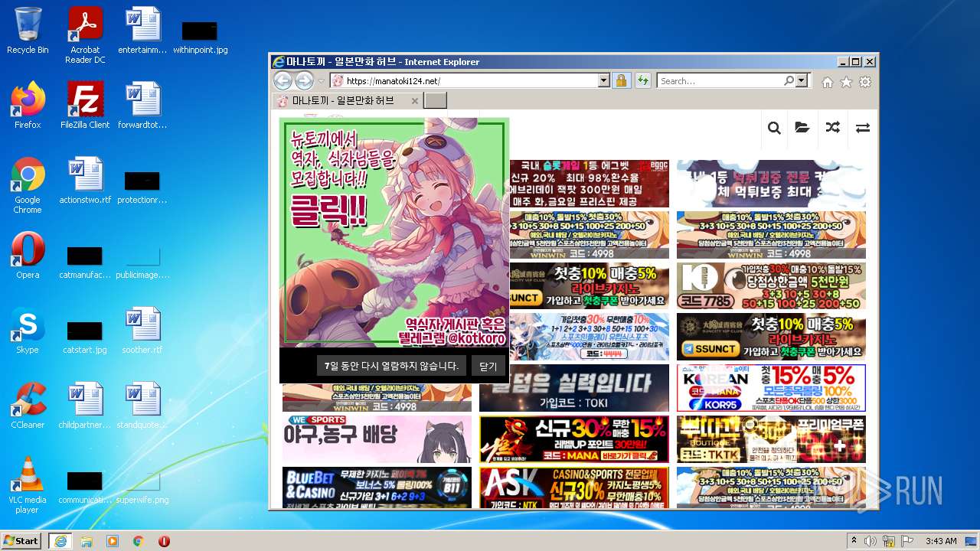980x551 pixels.
Task: Select the actionstwo.rtf desktop file
Action: click(x=85, y=180)
